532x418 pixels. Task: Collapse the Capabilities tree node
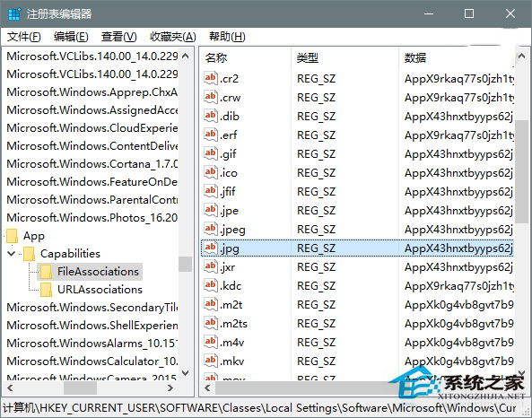click(11, 254)
